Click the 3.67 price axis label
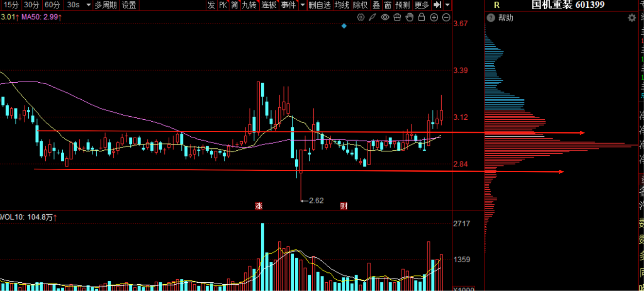 pyautogui.click(x=460, y=23)
